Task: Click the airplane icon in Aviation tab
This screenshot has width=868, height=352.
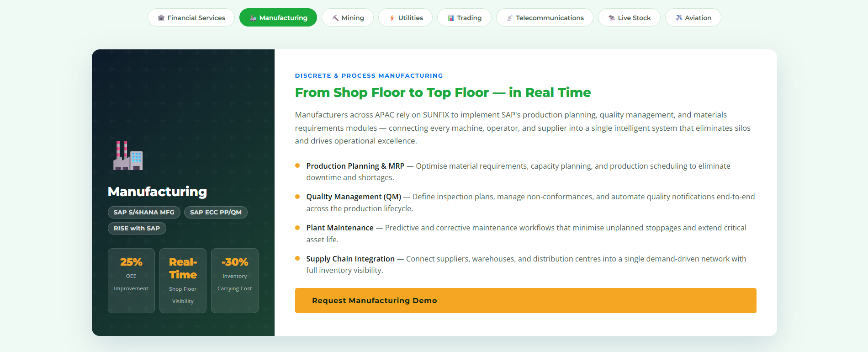Action: point(679,18)
